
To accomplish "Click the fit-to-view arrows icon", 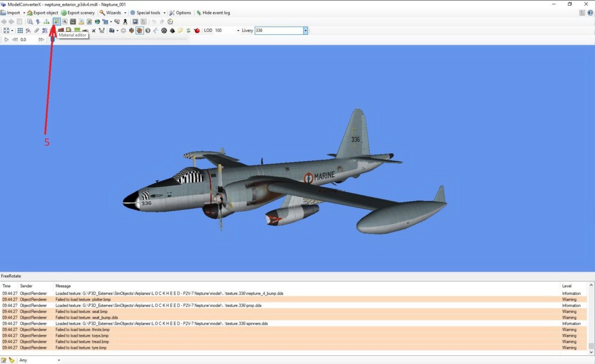I will pyautogui.click(x=6, y=30).
